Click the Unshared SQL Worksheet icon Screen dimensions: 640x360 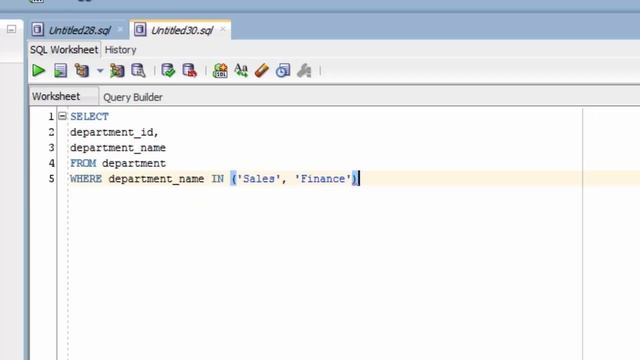pos(220,71)
